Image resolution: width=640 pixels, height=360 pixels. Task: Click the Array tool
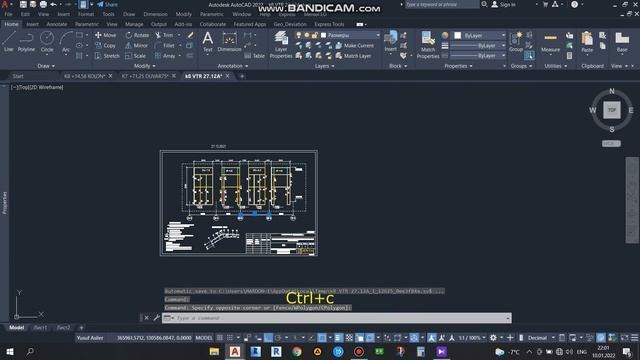165,56
